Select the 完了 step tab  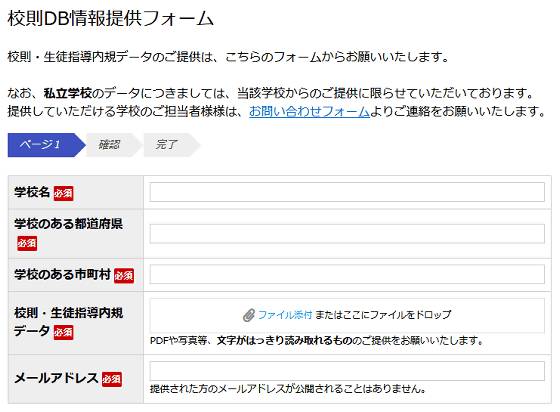pyautogui.click(x=171, y=145)
